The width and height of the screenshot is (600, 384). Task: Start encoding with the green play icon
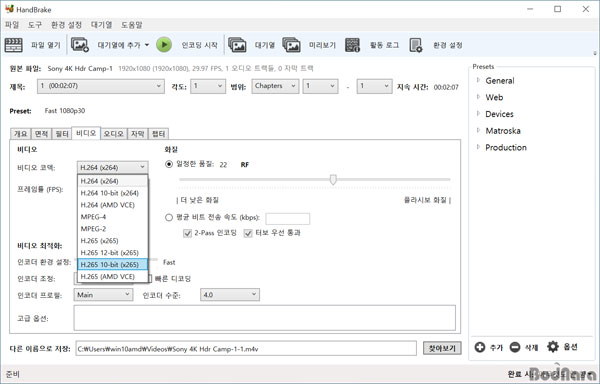click(164, 45)
